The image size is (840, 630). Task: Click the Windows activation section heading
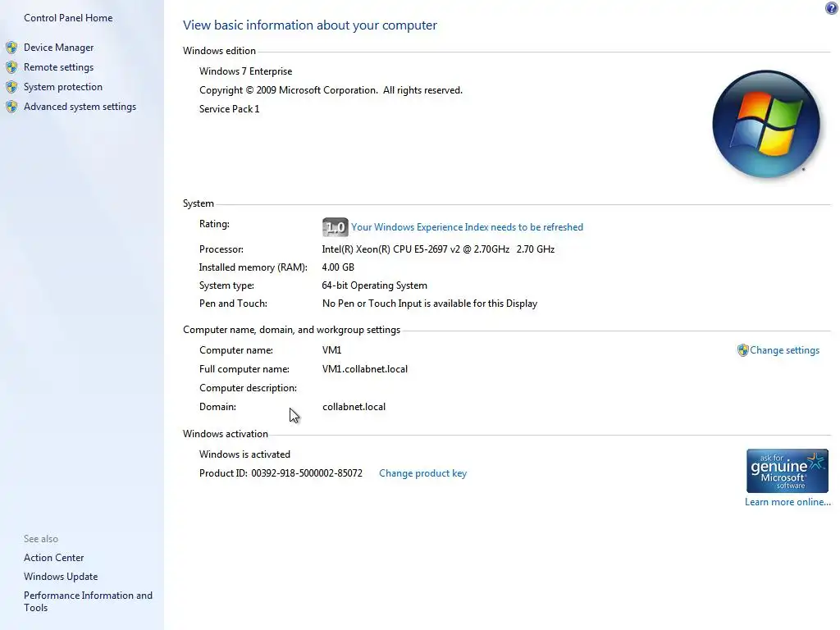click(226, 434)
